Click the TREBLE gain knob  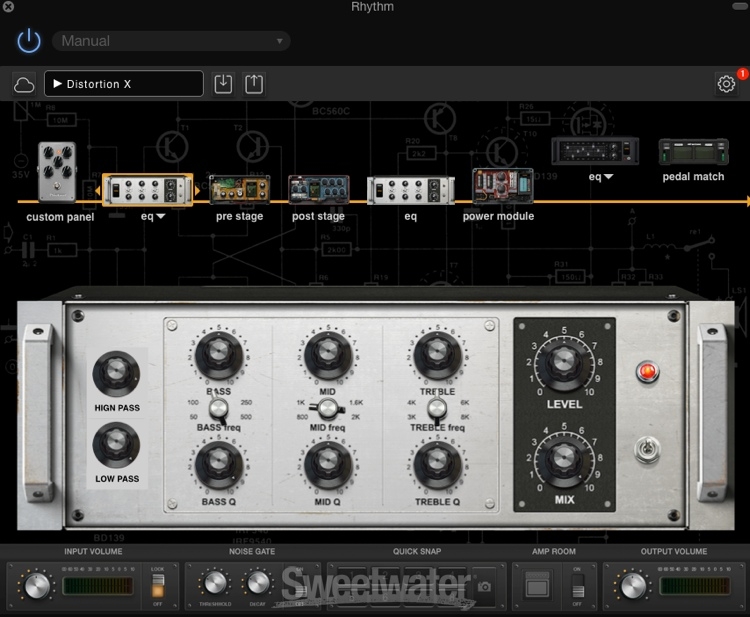(437, 355)
